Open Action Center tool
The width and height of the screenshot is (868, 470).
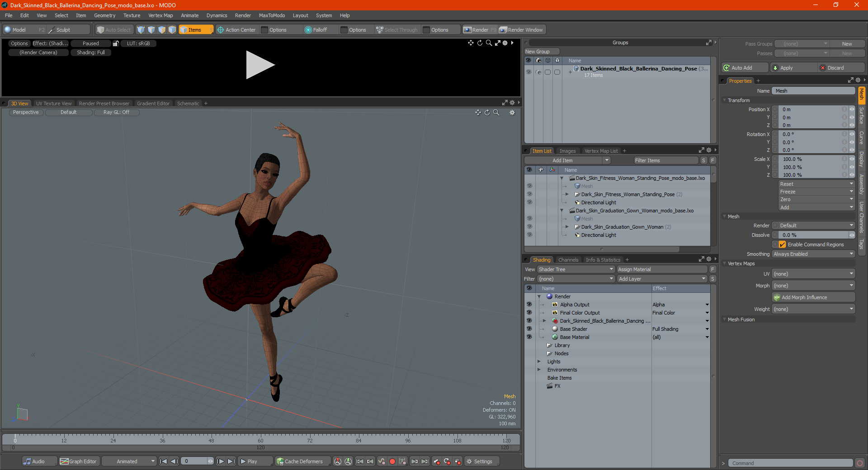pos(236,30)
